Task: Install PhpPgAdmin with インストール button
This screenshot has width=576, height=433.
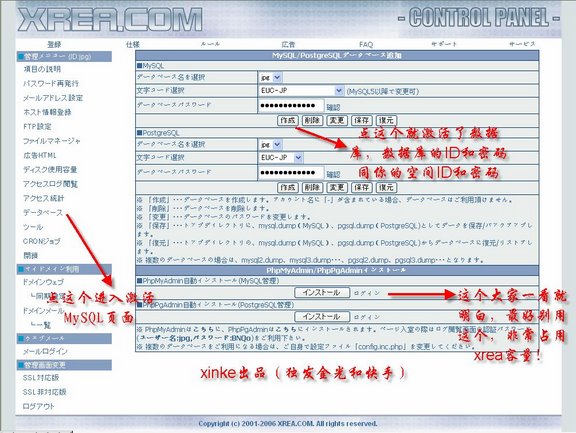Action: (322, 317)
